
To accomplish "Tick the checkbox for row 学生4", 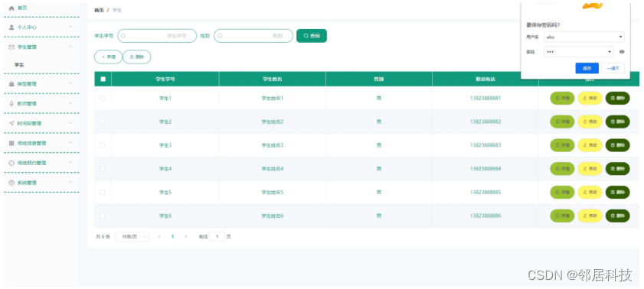I will click(103, 168).
